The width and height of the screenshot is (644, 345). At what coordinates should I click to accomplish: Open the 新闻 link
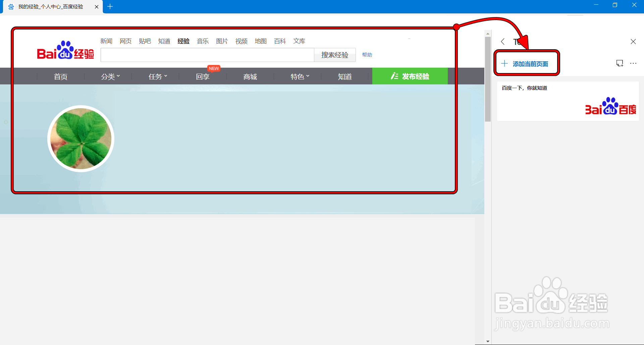click(x=106, y=41)
